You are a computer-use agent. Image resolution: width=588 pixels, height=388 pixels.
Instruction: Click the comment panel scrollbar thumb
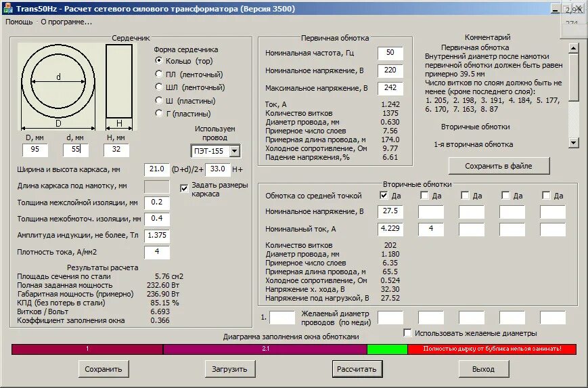[x=574, y=77]
